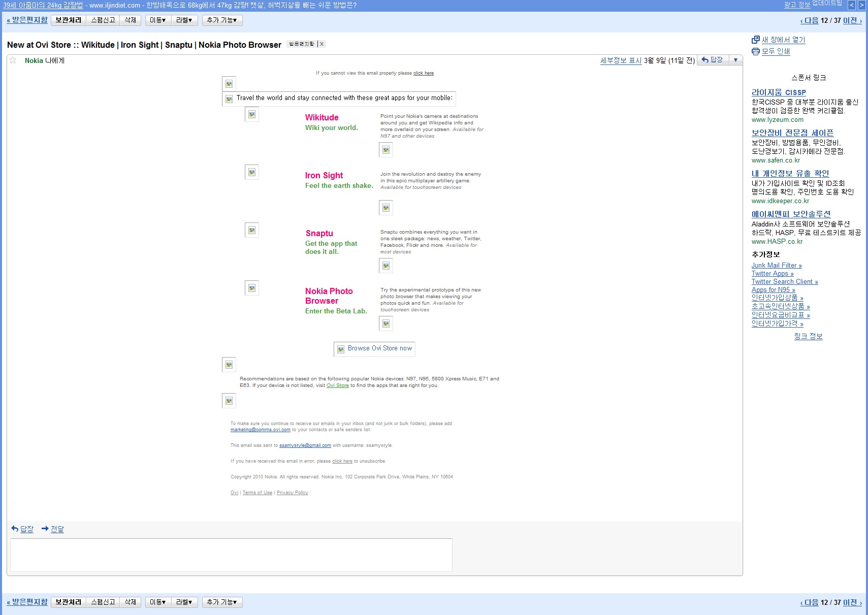Click the bottom Forward arrow icon

pyautogui.click(x=45, y=529)
